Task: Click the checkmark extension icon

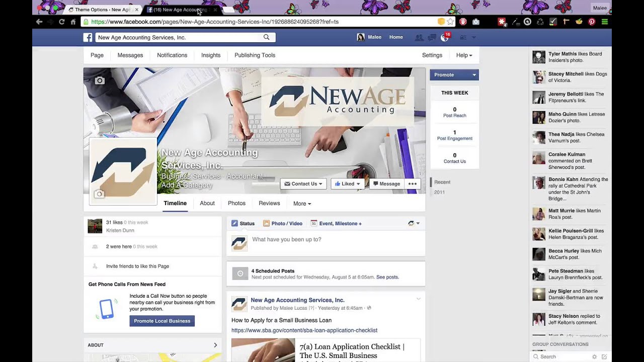Action: 553,22
